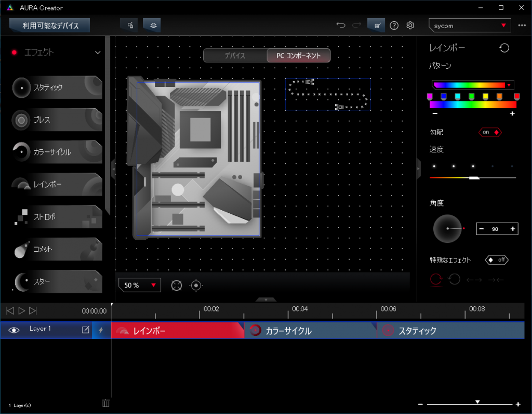Reset rainbow settings with refresh icon

504,48
